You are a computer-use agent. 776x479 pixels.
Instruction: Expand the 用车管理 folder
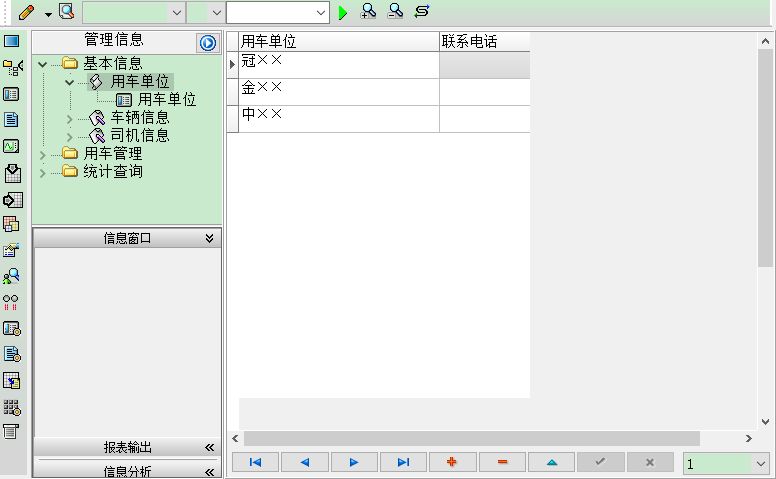click(x=43, y=155)
